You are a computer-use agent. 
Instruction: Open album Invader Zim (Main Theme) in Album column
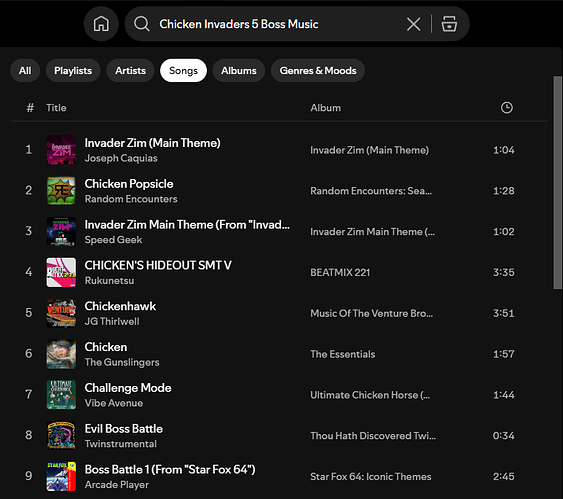pos(369,150)
